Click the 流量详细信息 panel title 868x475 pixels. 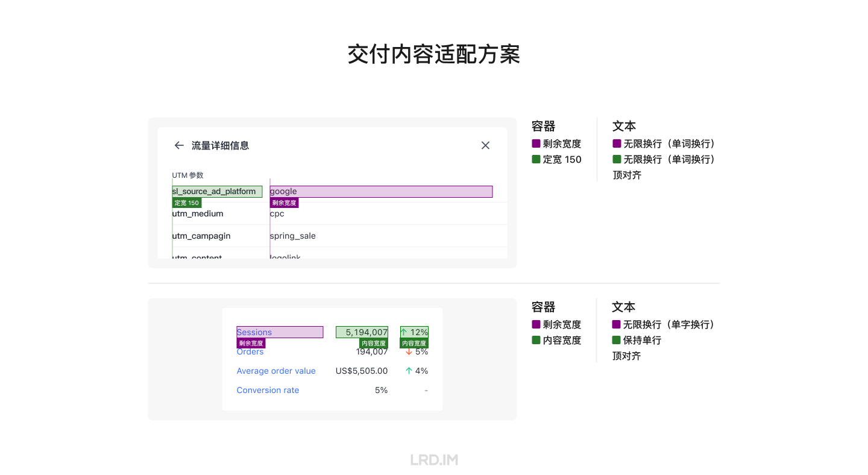pyautogui.click(x=220, y=145)
